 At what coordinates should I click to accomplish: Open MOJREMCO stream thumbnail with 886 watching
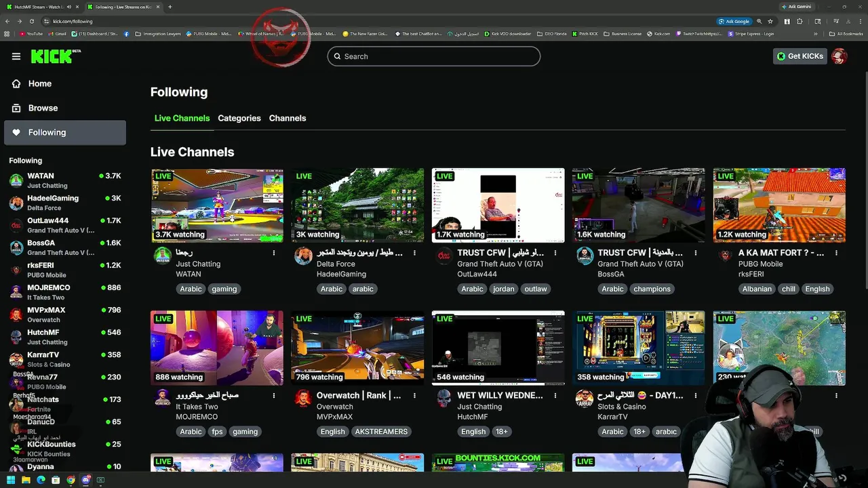click(x=217, y=348)
